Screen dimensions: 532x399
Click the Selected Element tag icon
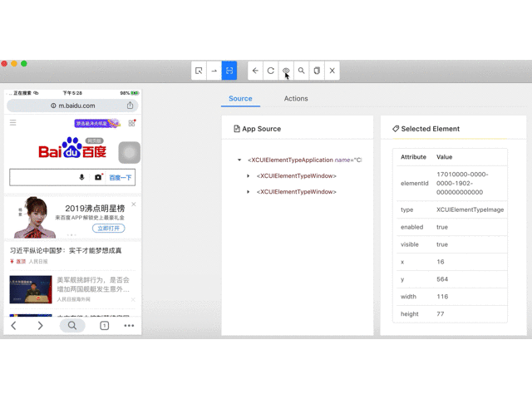click(x=396, y=129)
